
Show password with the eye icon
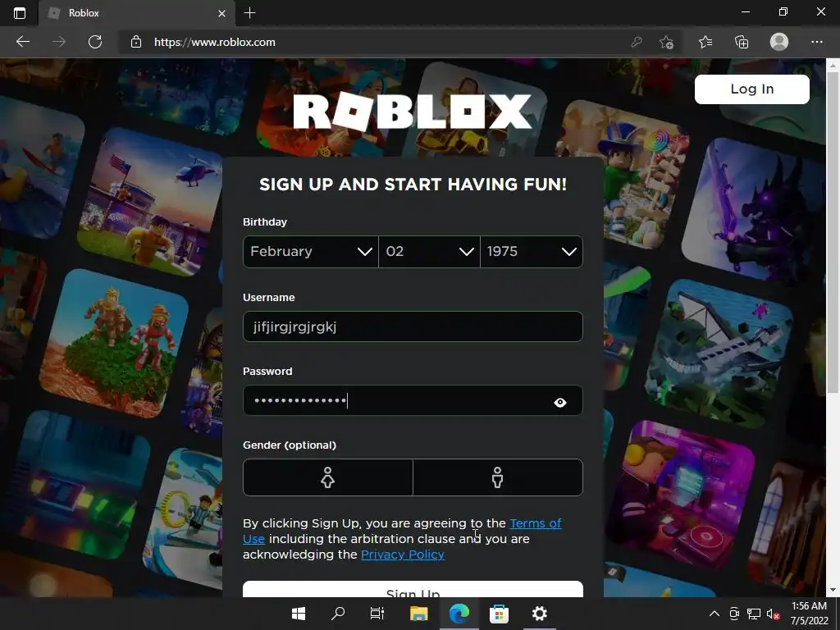(559, 402)
